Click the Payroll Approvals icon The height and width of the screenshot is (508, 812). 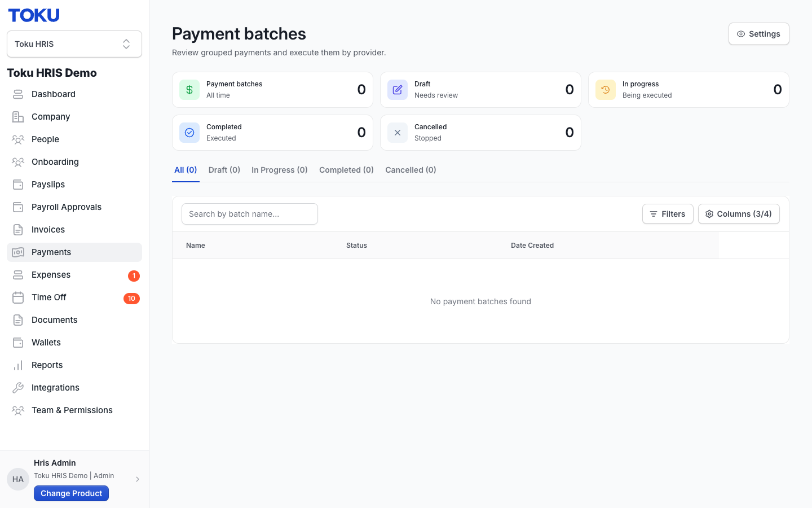pos(18,207)
